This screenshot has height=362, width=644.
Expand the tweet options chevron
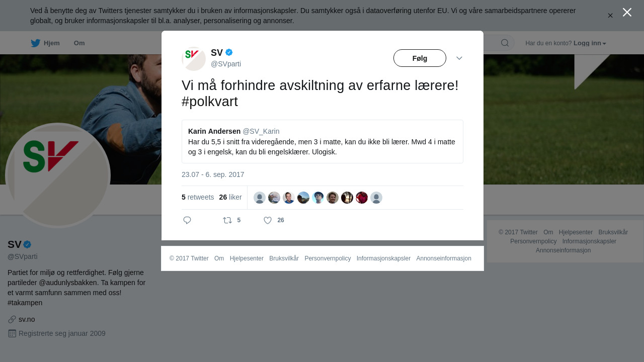459,58
